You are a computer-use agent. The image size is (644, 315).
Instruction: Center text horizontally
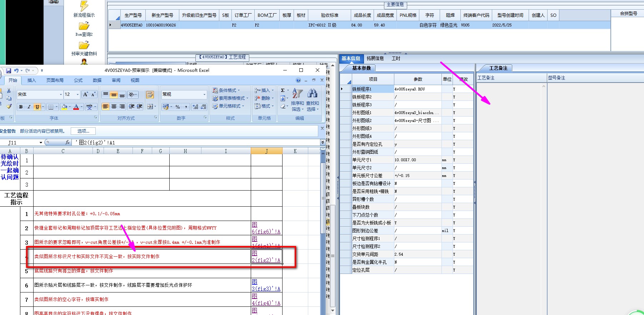[x=114, y=107]
